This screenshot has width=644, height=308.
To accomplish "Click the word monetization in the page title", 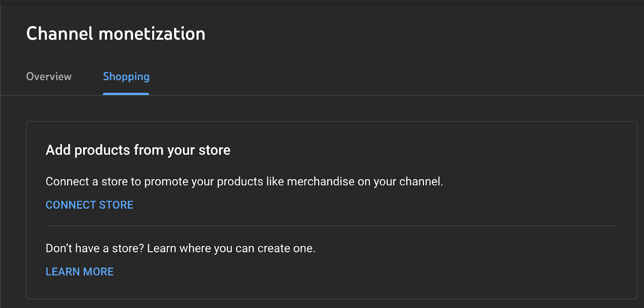I will point(152,33).
